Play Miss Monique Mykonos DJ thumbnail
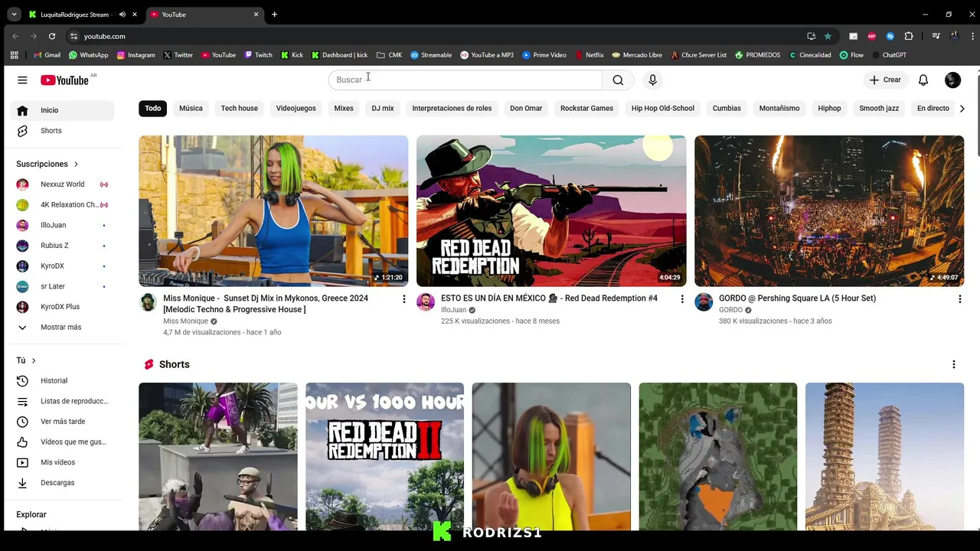The image size is (980, 551). click(x=273, y=210)
